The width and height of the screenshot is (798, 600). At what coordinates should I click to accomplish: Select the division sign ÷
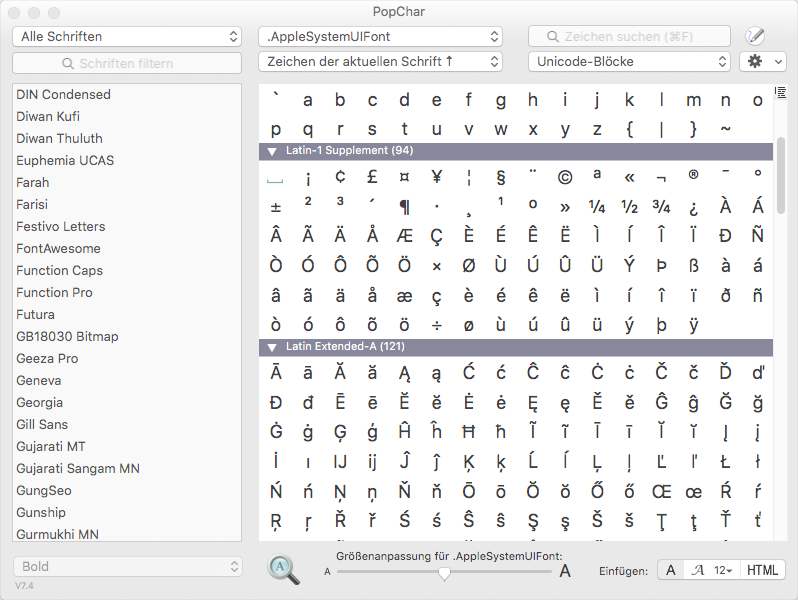437,325
